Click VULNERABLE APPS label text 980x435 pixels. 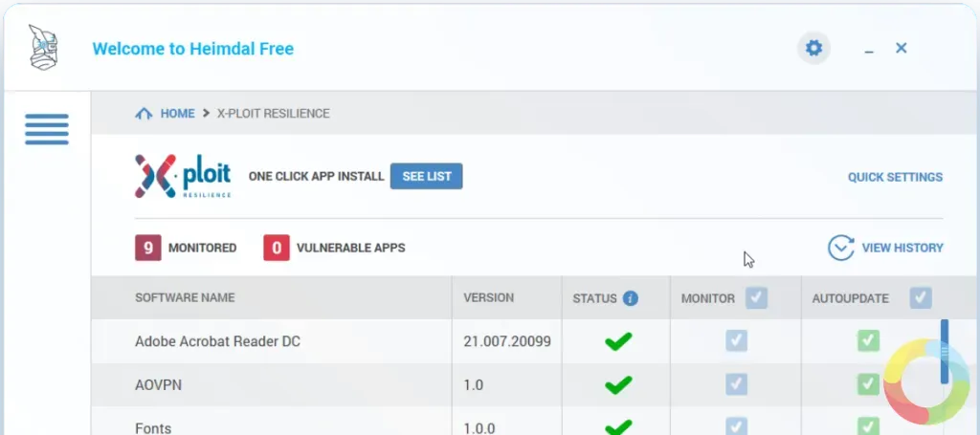(x=350, y=248)
